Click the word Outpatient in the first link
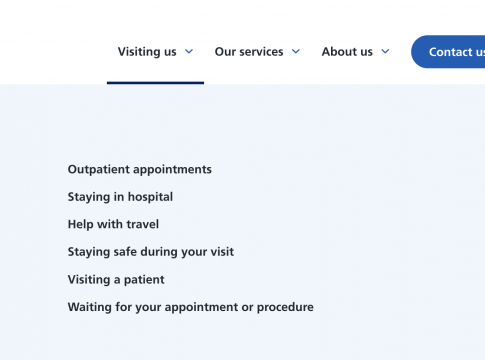 [x=99, y=170]
